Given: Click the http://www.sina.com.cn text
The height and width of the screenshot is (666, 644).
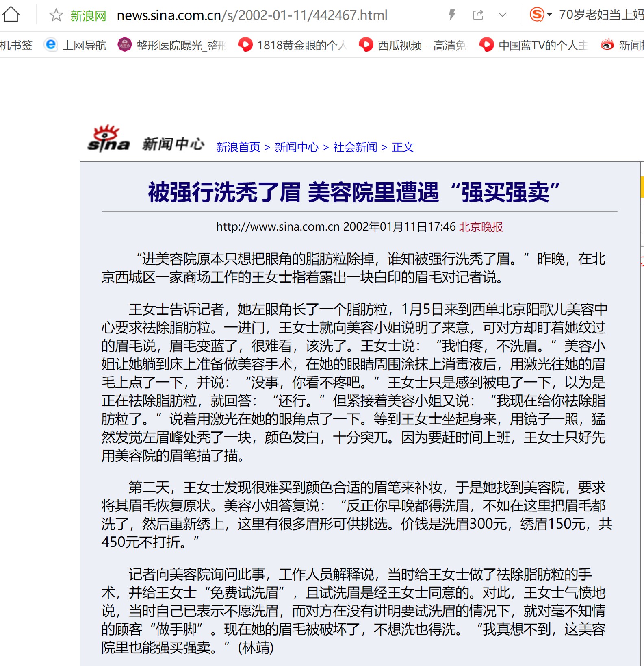Looking at the screenshot, I should click(278, 226).
